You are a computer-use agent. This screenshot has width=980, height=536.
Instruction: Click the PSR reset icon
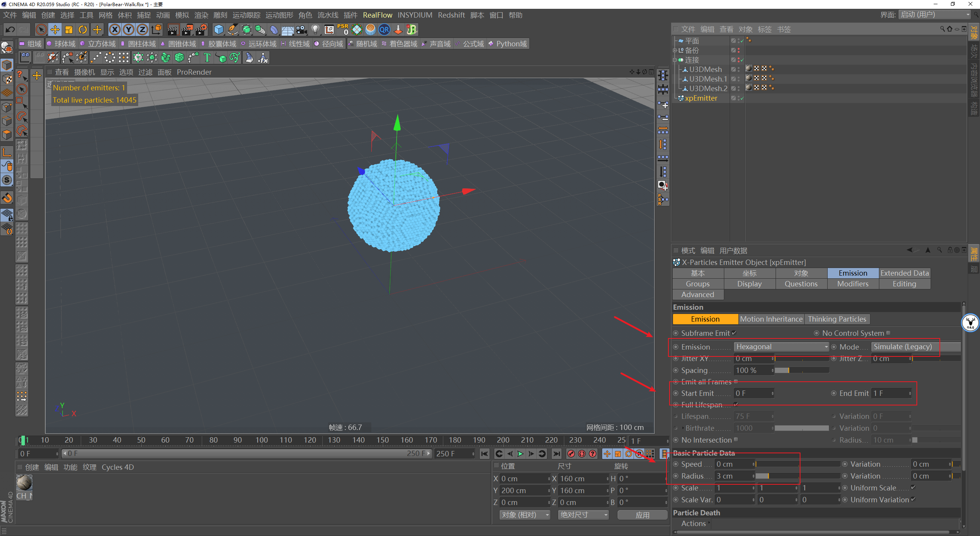[x=343, y=29]
